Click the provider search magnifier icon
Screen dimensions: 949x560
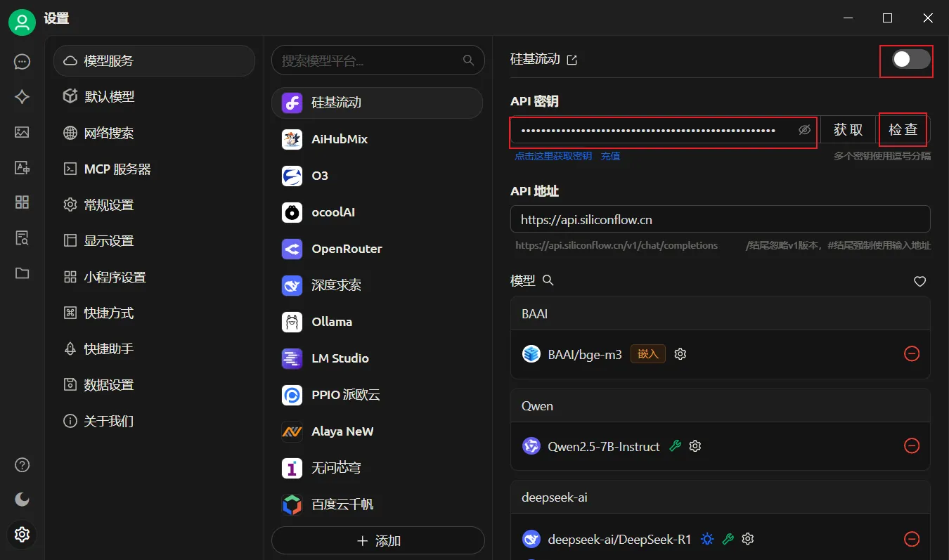[x=469, y=60]
